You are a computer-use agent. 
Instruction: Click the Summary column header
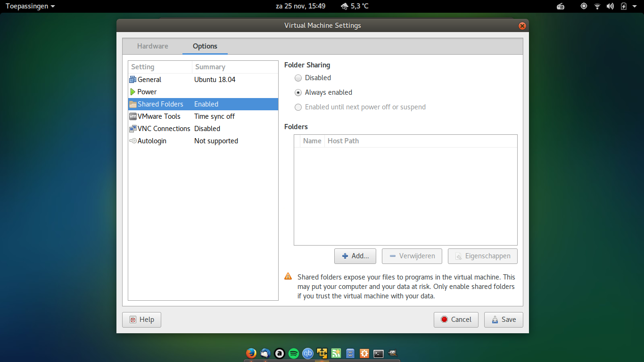[235, 67]
